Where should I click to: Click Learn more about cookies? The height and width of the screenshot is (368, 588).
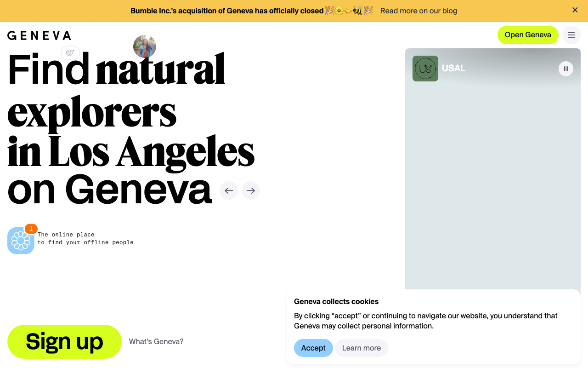click(362, 348)
